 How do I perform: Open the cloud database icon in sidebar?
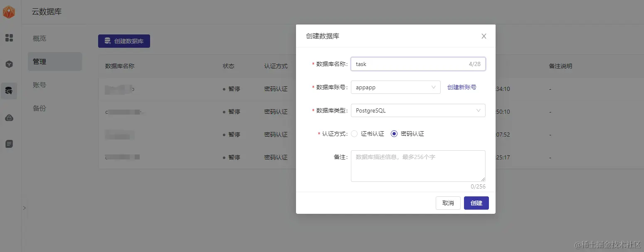click(x=9, y=91)
